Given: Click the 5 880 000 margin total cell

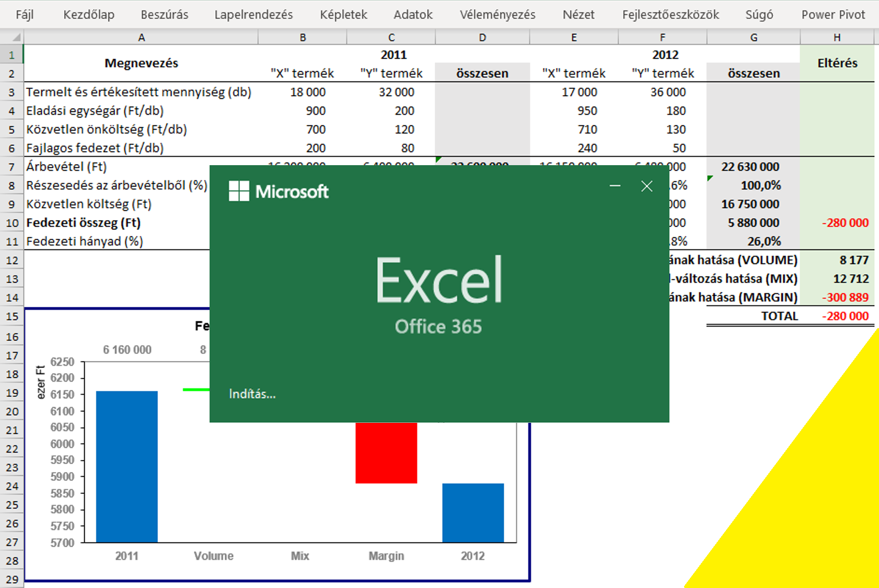Looking at the screenshot, I should tap(754, 223).
